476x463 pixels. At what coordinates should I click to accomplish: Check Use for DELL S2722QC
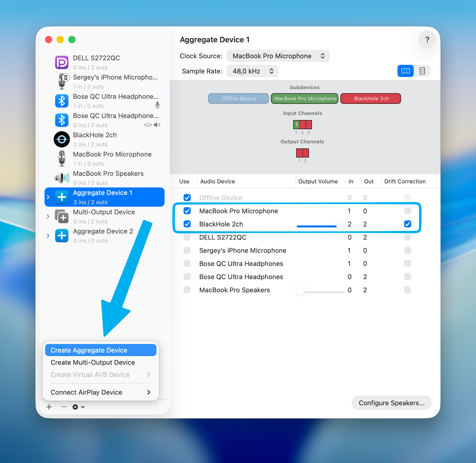coord(187,237)
